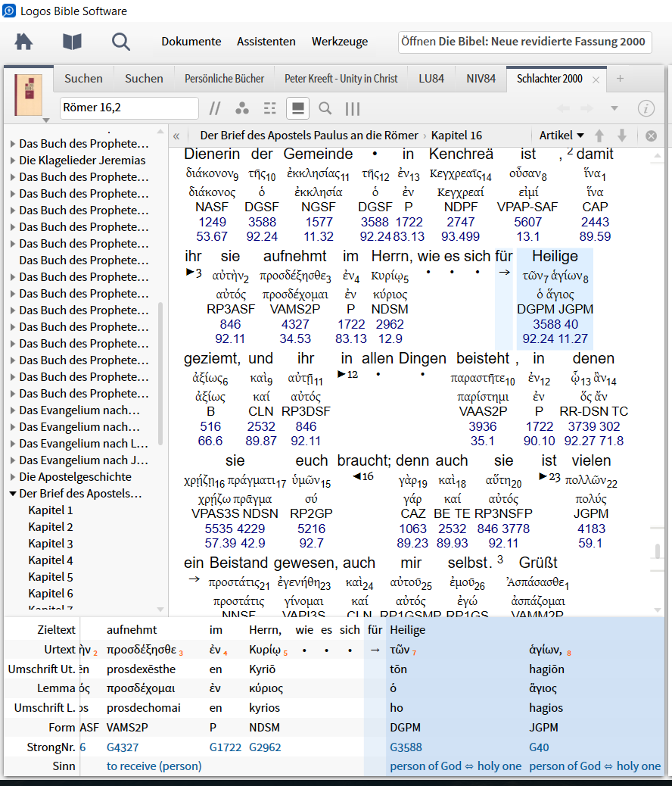Click the magnifier search icon in top bar

pos(121,42)
